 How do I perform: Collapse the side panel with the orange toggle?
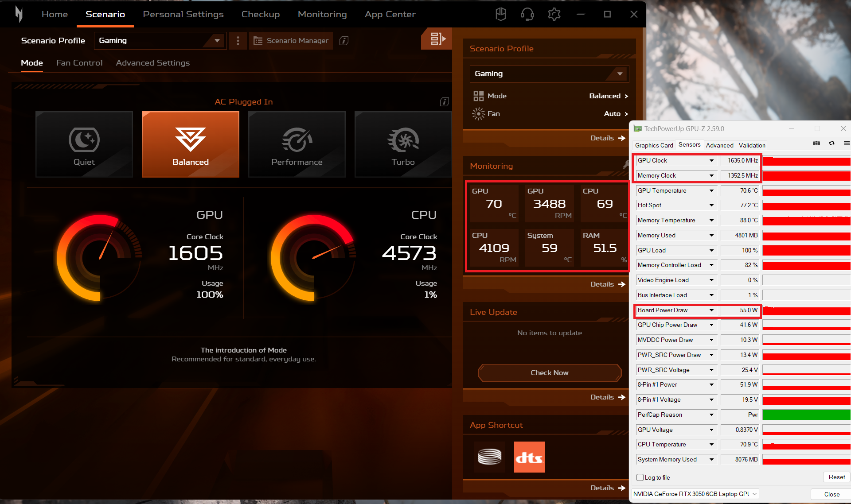437,39
